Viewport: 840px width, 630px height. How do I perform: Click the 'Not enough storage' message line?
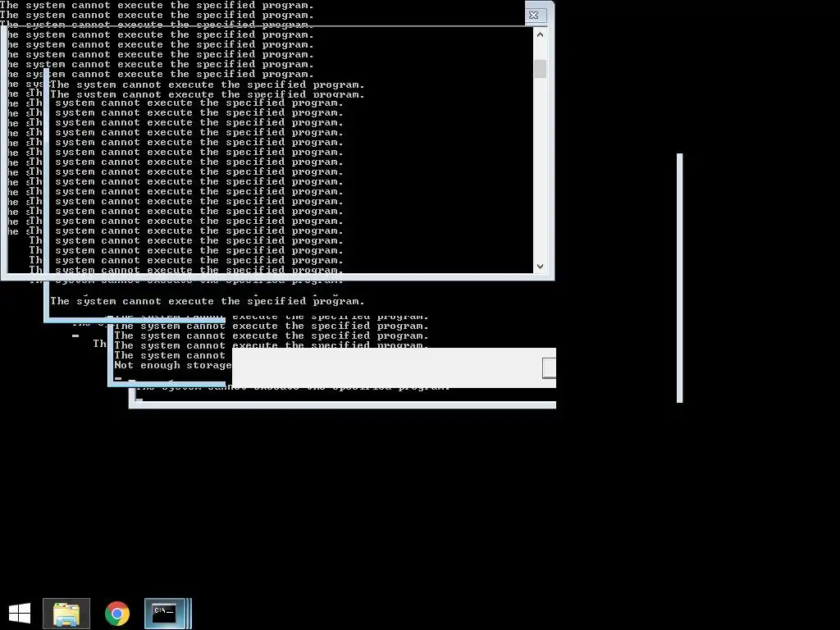(172, 365)
